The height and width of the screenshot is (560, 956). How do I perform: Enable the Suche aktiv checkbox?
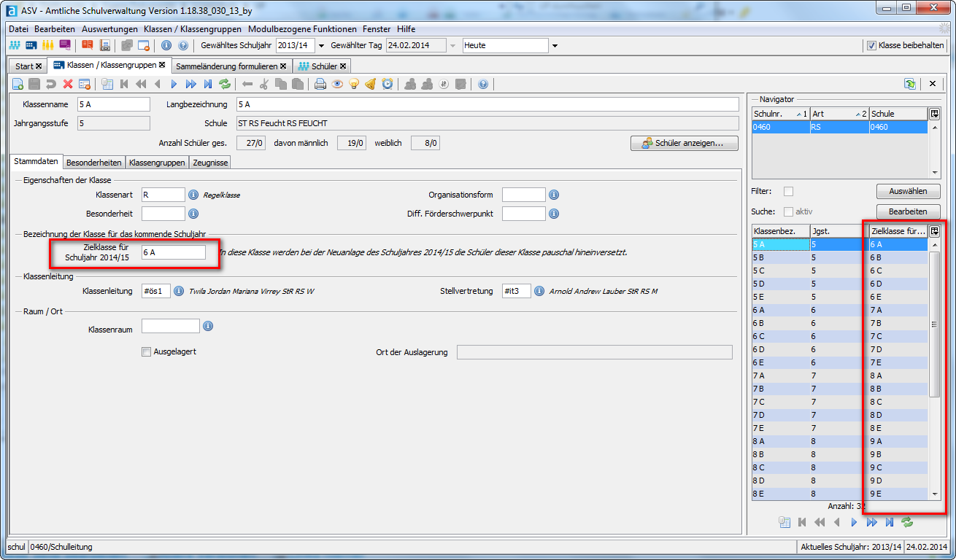tap(788, 211)
